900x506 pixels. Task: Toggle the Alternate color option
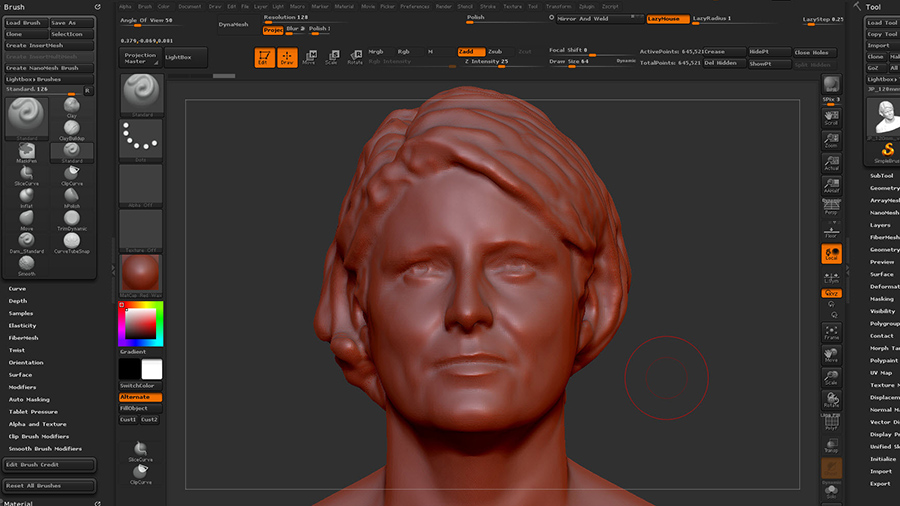(x=140, y=397)
